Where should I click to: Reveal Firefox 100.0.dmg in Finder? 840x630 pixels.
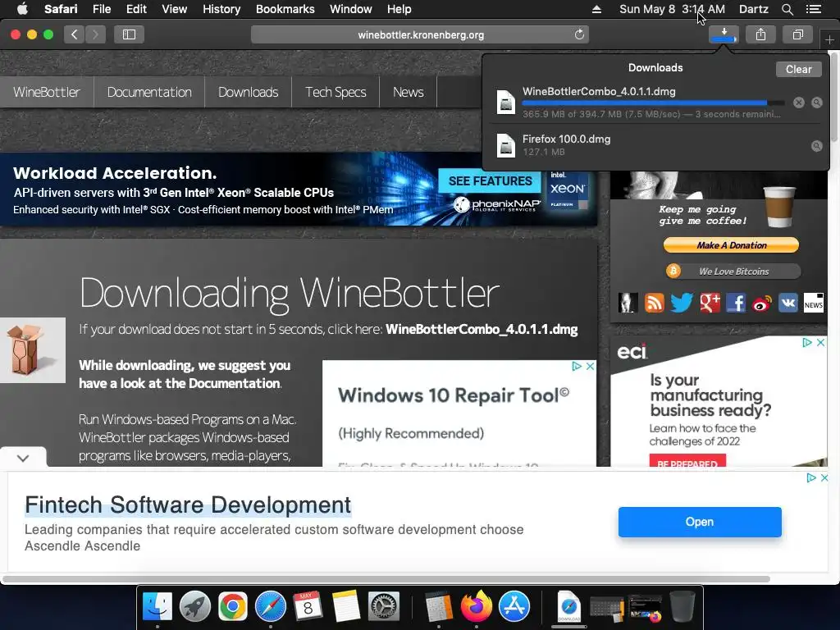pyautogui.click(x=816, y=146)
